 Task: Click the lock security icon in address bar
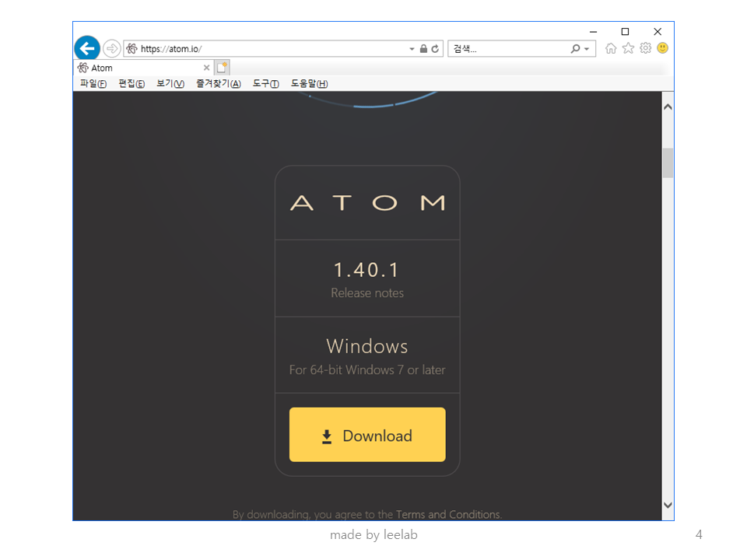click(x=423, y=48)
